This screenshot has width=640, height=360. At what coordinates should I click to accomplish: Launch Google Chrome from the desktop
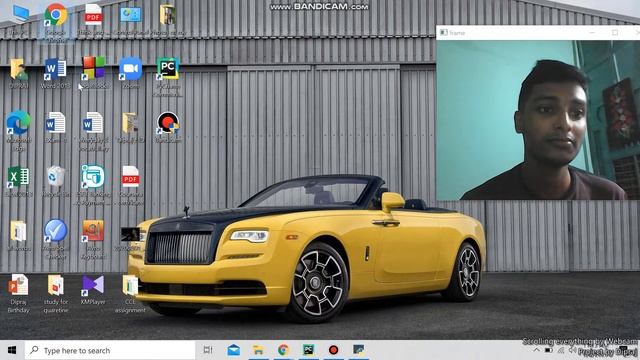(56, 20)
